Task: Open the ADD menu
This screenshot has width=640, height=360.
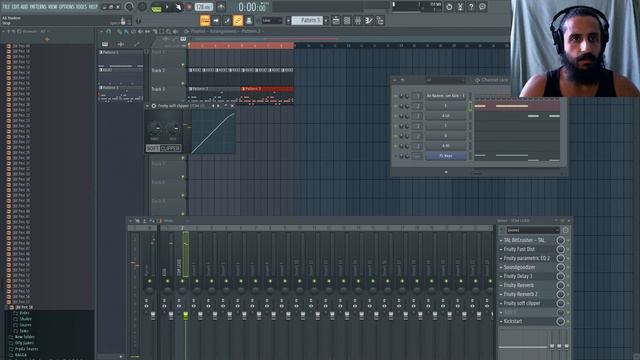Action: [x=24, y=7]
